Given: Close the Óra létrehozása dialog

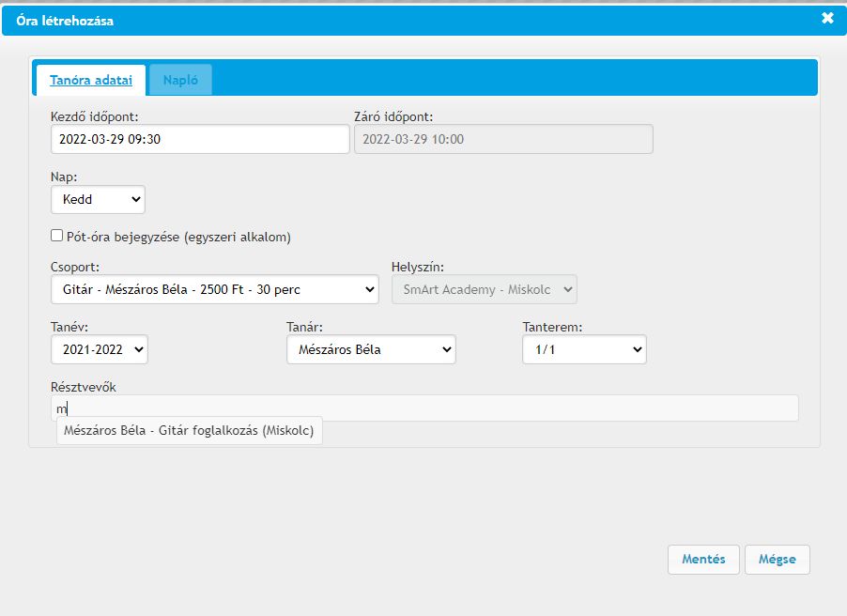Looking at the screenshot, I should 827,19.
